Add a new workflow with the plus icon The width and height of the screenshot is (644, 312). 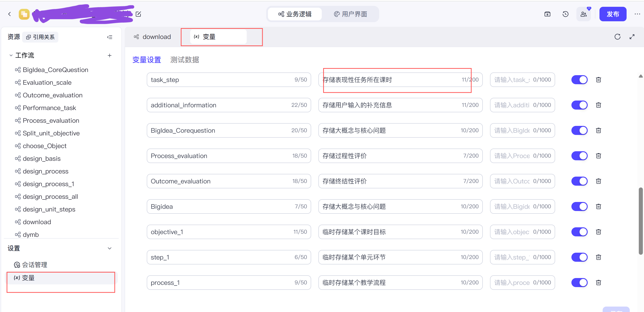pos(109,55)
